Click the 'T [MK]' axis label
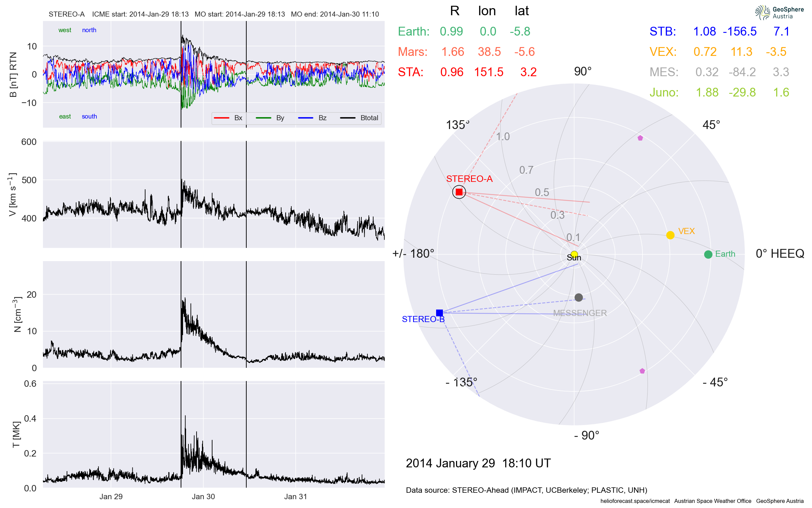 16,435
